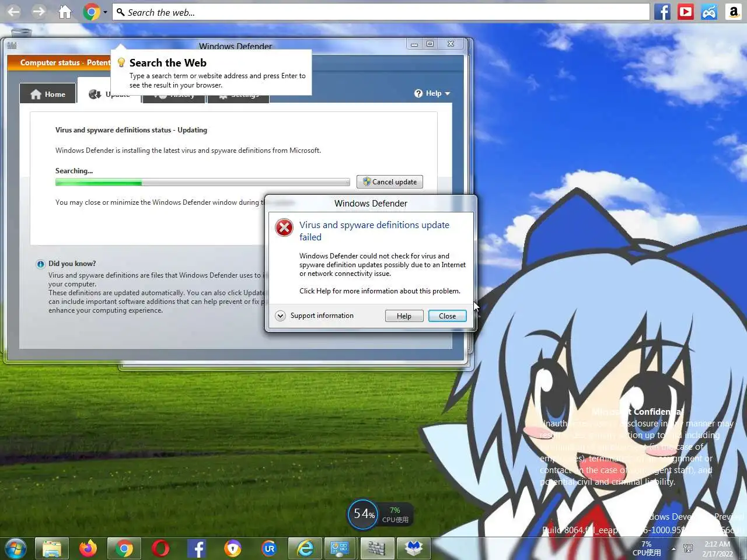Screen dimensions: 747x560
Task: Launch the browser with yellow shield taskbar icon
Action: point(233,548)
